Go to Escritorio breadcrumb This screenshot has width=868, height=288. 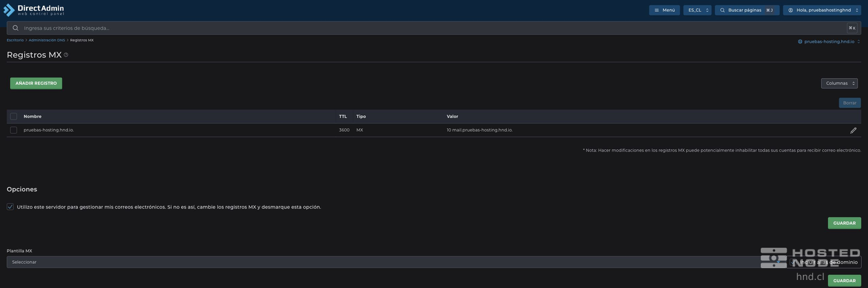(x=15, y=40)
